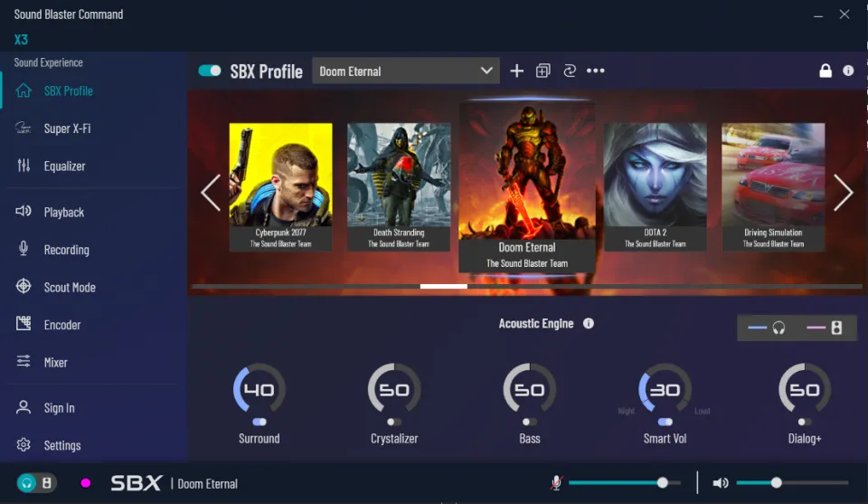Mute the speaker volume icon in the bottom bar
Image resolution: width=868 pixels, height=504 pixels.
(x=721, y=483)
